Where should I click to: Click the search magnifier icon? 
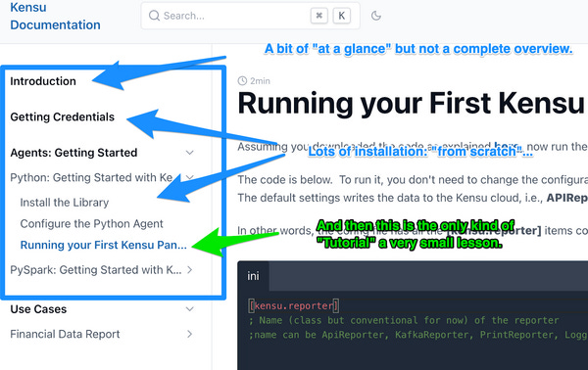pos(154,16)
